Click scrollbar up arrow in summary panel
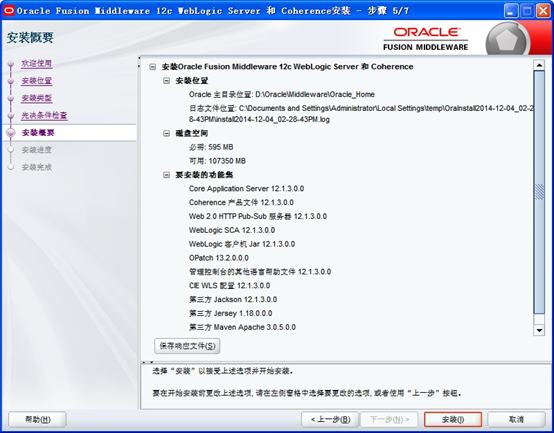This screenshot has width=554, height=433. click(539, 65)
